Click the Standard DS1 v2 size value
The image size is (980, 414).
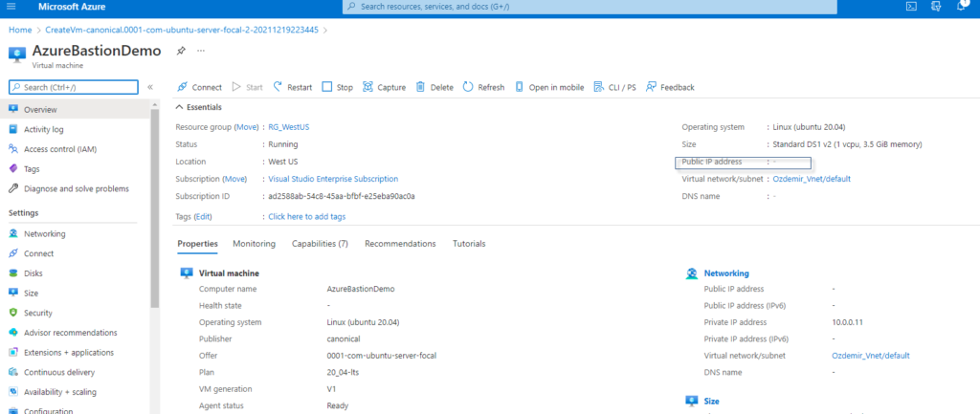coord(848,144)
